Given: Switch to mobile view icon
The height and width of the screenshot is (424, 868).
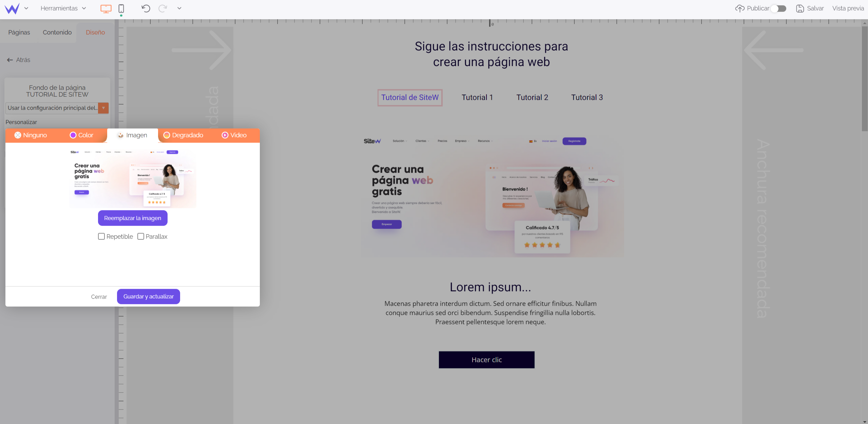Looking at the screenshot, I should 121,8.
